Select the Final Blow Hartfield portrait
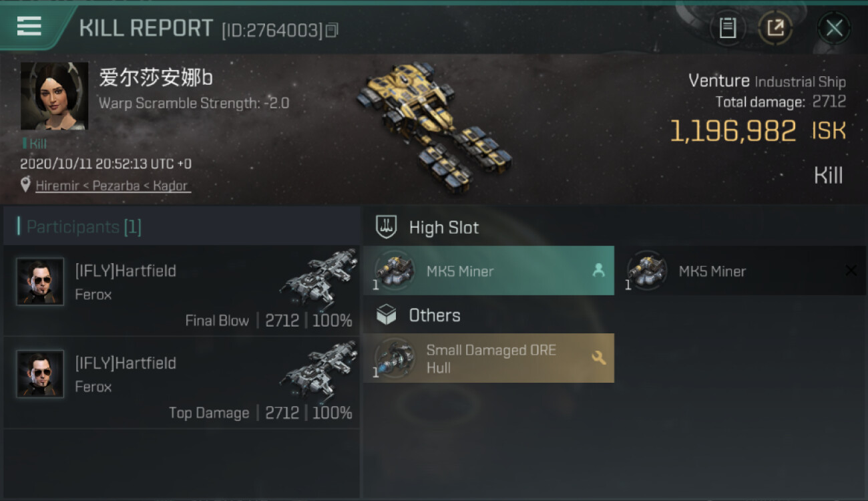The image size is (868, 501). click(x=40, y=281)
